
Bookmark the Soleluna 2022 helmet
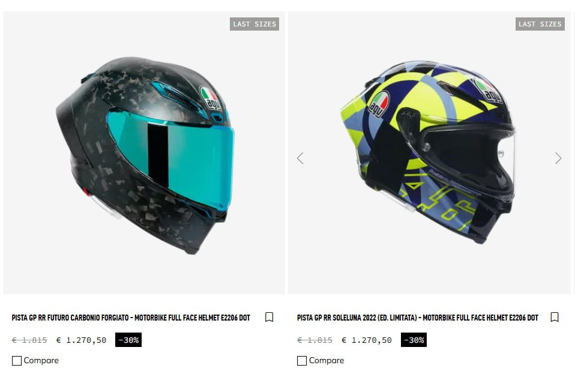coord(555,317)
